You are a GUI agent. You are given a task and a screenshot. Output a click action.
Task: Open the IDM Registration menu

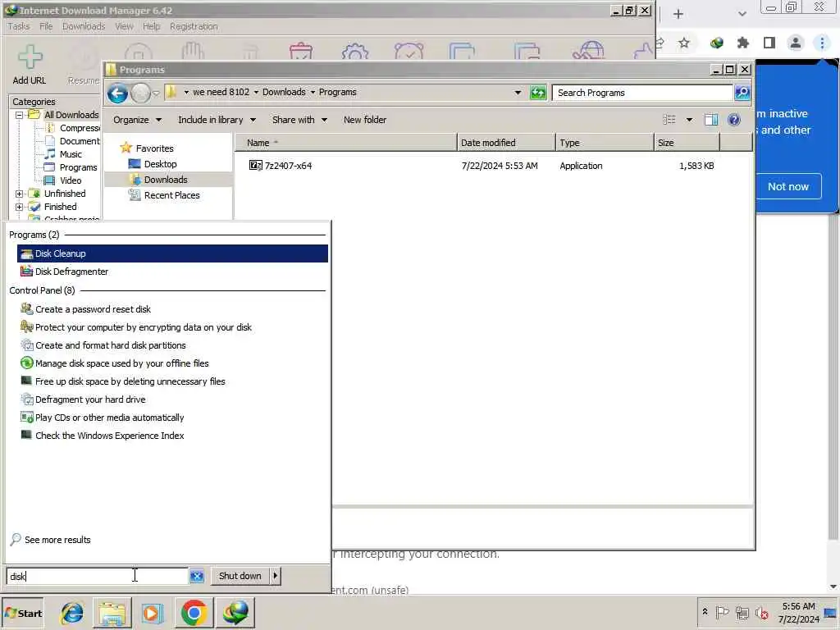(194, 26)
